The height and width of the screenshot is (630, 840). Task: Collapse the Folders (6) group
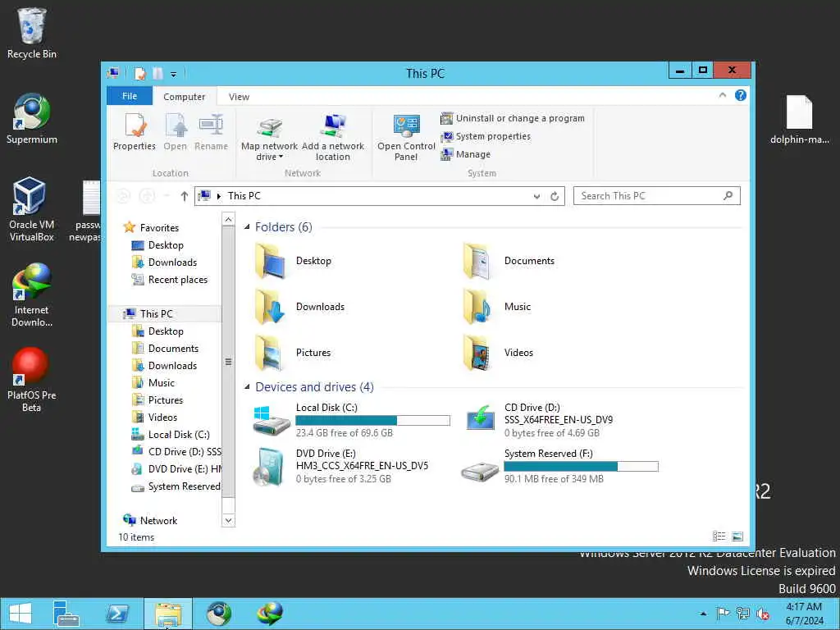click(x=247, y=227)
